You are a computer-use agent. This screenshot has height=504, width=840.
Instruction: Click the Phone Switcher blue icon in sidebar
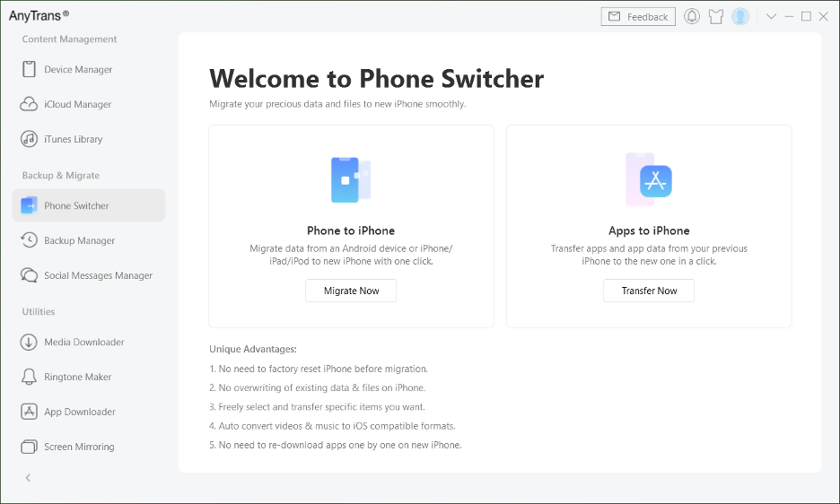coord(29,205)
